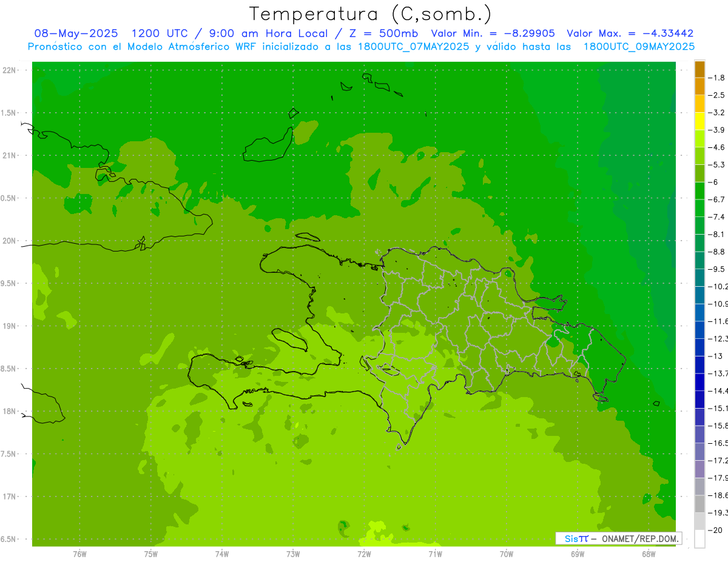Click 'Valor Min. = -8.29905' text
This screenshot has width=728, height=562.
coord(493,33)
